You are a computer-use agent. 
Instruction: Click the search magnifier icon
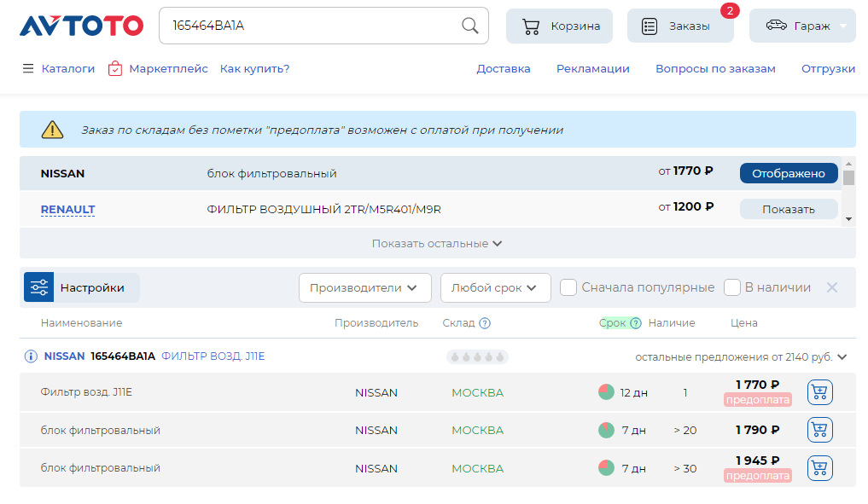(x=470, y=26)
